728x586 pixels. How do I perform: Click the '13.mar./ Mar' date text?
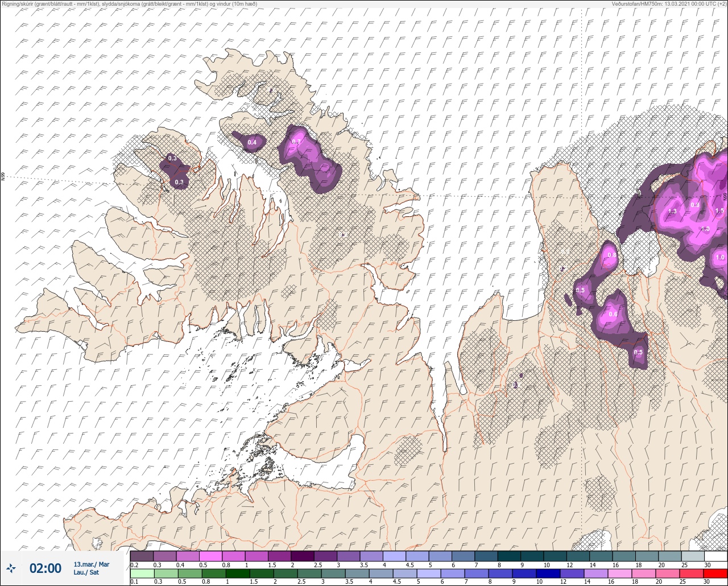click(x=91, y=564)
